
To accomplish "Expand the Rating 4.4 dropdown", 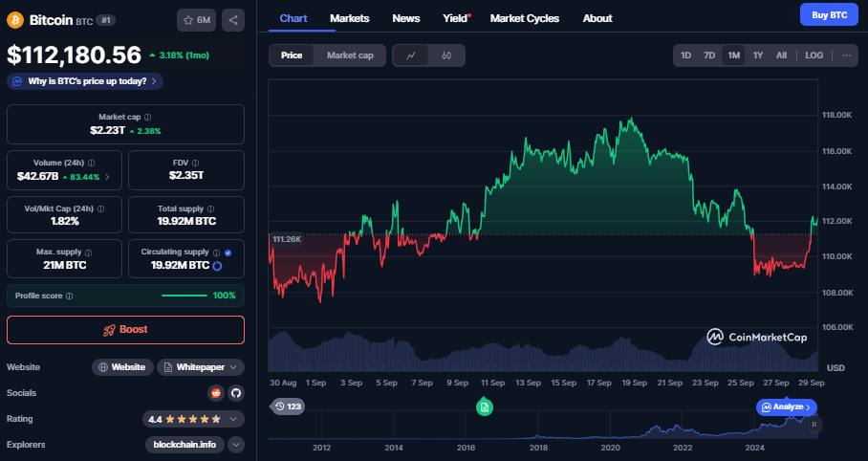I will point(193,419).
